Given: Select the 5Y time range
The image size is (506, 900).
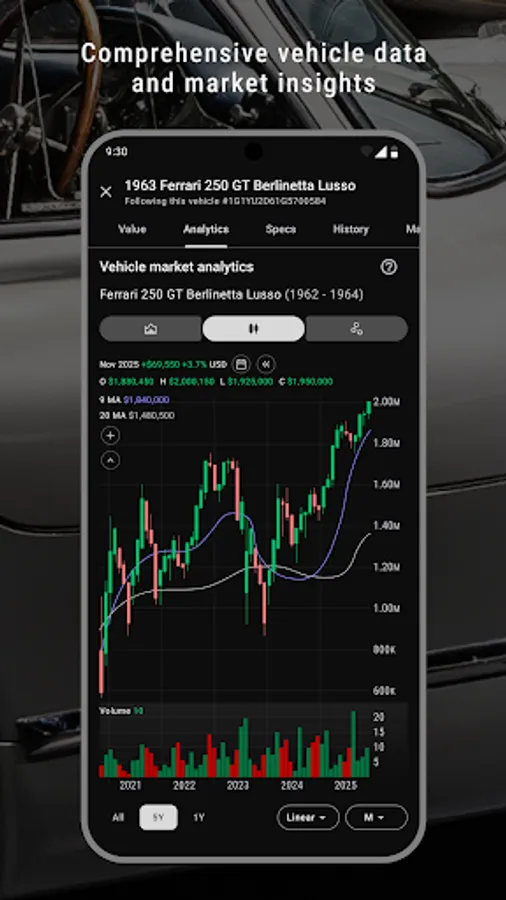Looking at the screenshot, I should pos(158,817).
